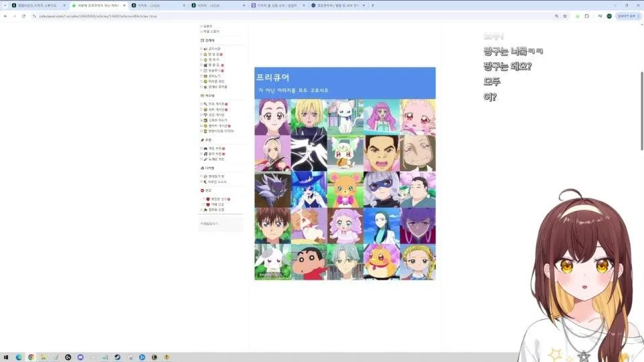The width and height of the screenshot is (644, 362).
Task: Open the tab search dropdown chevron
Action: 5,5
